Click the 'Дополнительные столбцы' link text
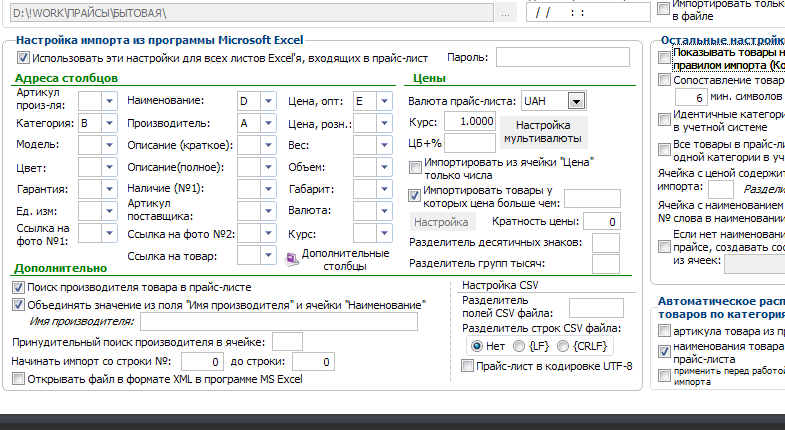The height and width of the screenshot is (430, 785). pos(345,259)
